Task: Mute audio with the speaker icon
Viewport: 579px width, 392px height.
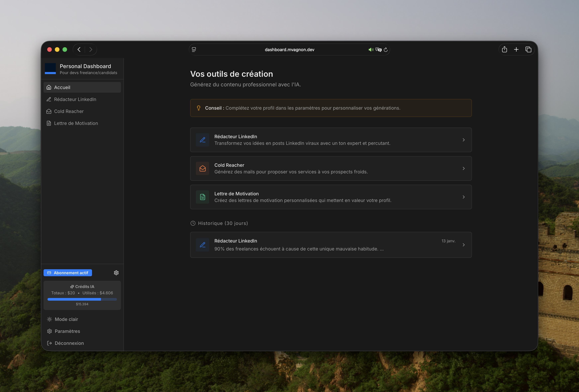Action: [371, 50]
